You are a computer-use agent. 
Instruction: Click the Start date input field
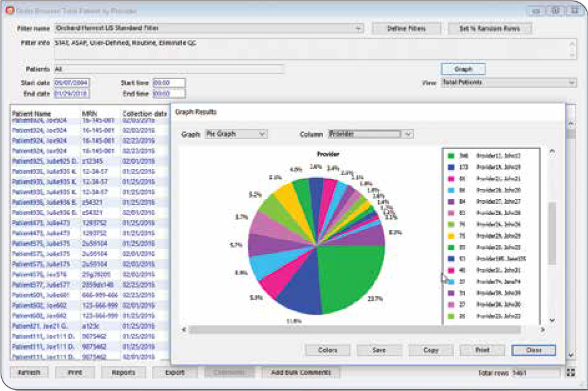tap(71, 82)
